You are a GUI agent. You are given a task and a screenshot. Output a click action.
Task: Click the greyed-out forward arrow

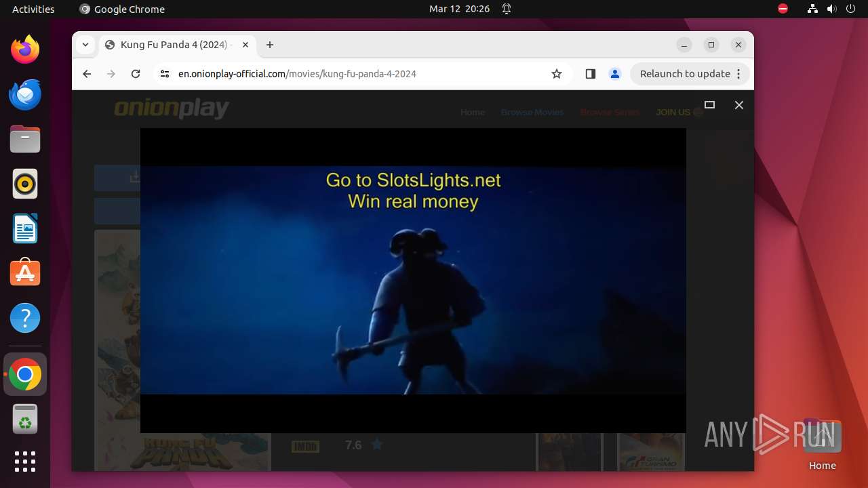click(x=111, y=74)
